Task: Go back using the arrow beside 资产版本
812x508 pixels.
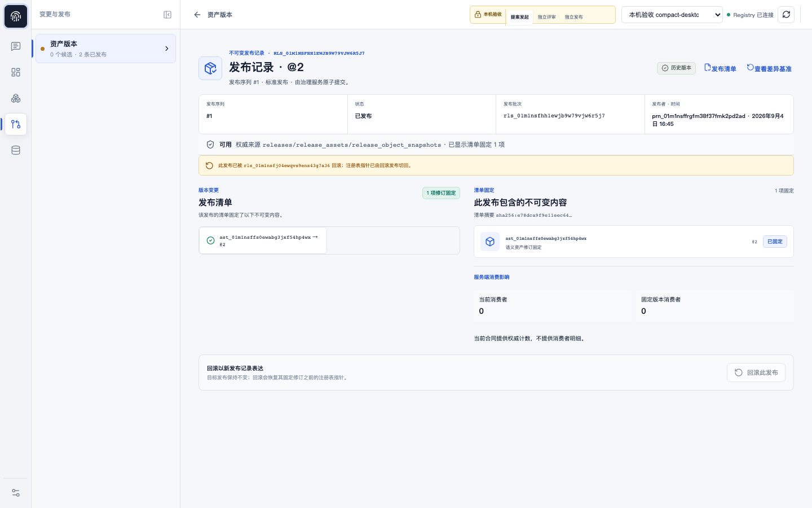Action: [197, 15]
